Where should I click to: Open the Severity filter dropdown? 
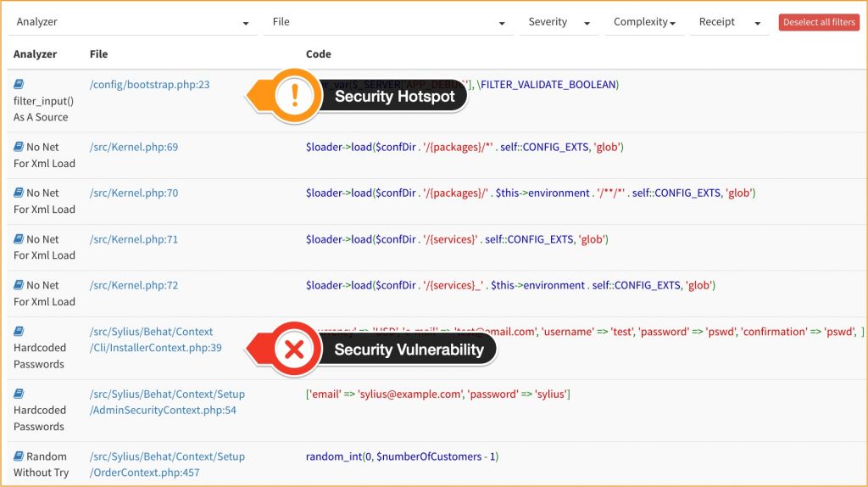click(559, 22)
